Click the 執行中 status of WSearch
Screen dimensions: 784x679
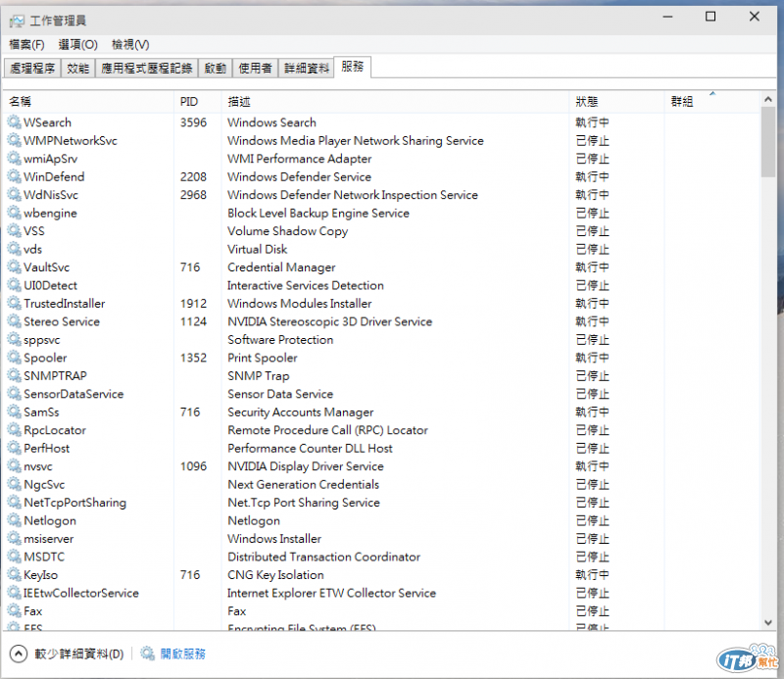[592, 122]
